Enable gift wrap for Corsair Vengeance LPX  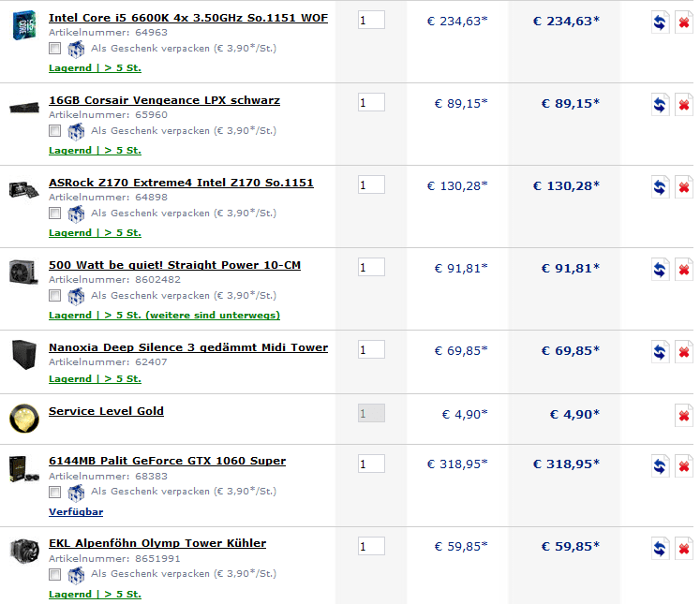(x=55, y=131)
